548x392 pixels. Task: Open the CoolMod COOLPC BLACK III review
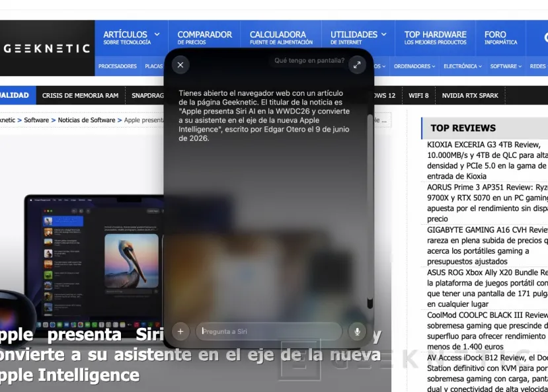487,331
